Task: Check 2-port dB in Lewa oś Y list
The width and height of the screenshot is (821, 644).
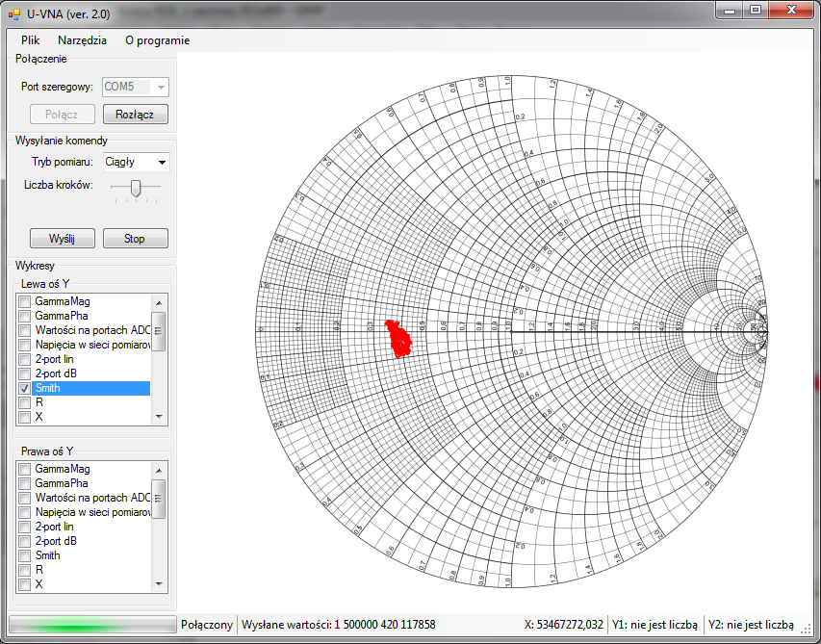Action: click(25, 374)
